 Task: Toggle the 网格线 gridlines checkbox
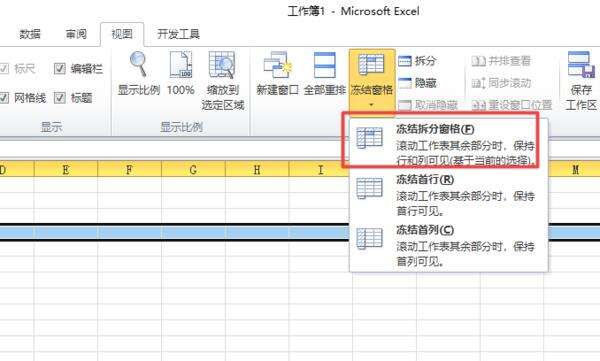pos(4,98)
